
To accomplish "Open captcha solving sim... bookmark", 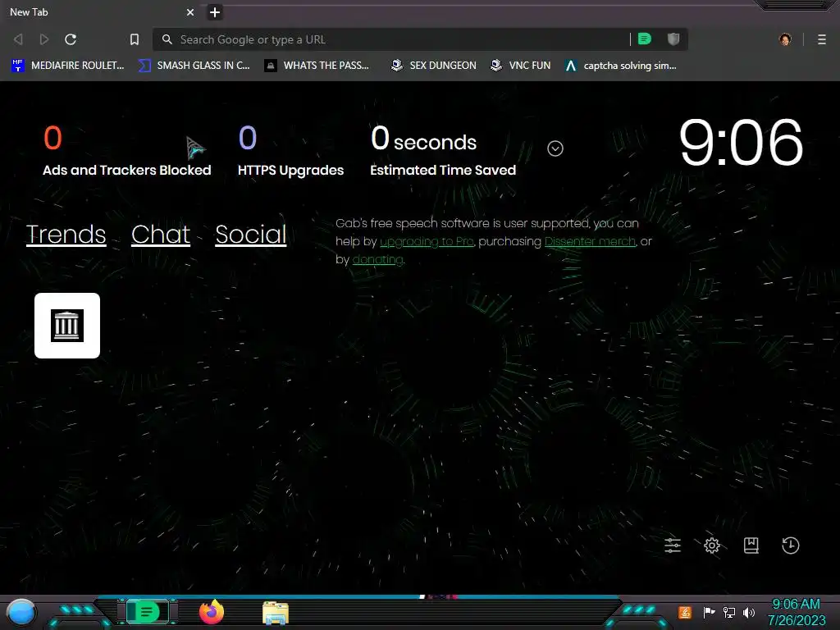I will [621, 66].
